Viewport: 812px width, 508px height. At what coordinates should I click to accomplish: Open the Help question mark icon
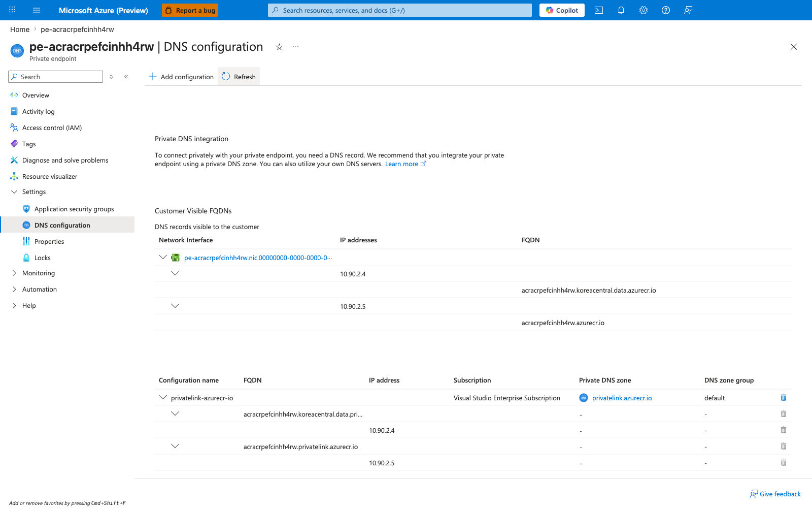[x=666, y=10]
